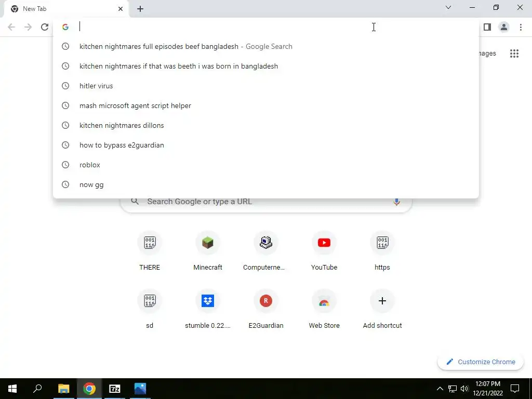Image resolution: width=532 pixels, height=399 pixels.
Task: Select 'kitchen nightmares dillons' suggestion
Action: [x=265, y=125]
